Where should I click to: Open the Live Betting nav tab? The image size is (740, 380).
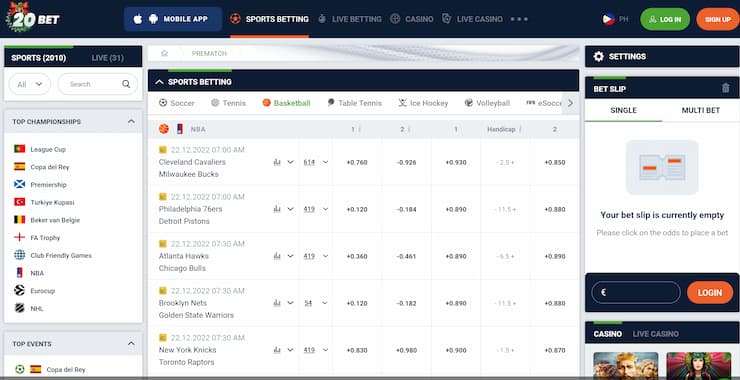pos(350,19)
